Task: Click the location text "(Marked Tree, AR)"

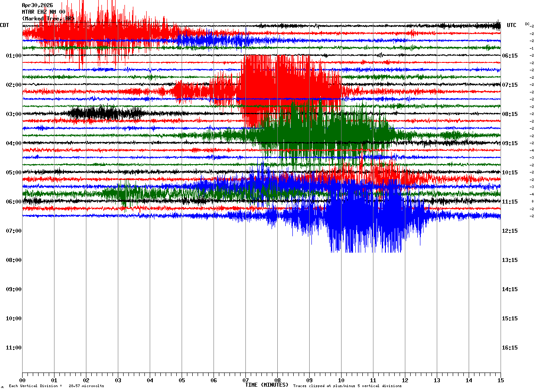Action: click(48, 19)
